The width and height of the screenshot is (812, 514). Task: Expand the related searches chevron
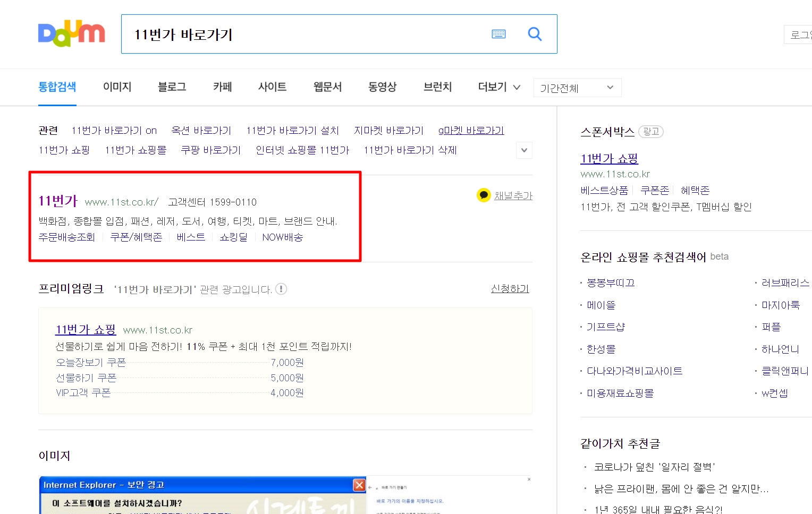(x=524, y=150)
